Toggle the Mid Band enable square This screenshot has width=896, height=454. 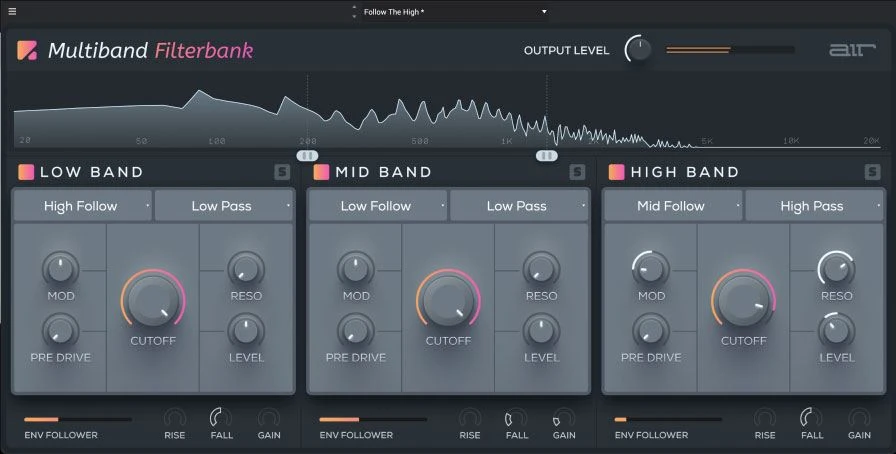pyautogui.click(x=322, y=172)
